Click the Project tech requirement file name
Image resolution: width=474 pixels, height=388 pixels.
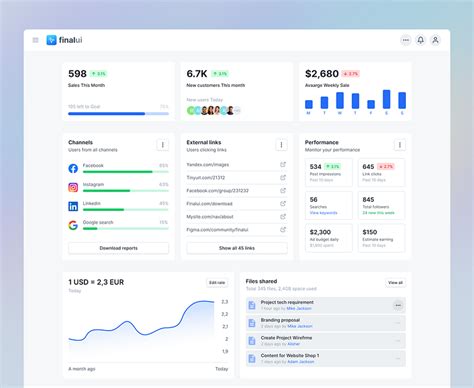(x=287, y=302)
